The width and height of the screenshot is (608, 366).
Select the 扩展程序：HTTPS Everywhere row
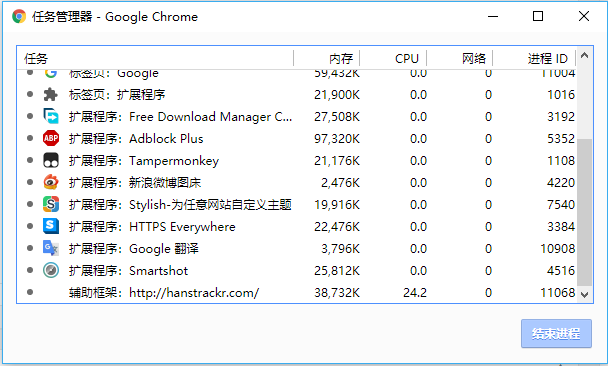[297, 226]
